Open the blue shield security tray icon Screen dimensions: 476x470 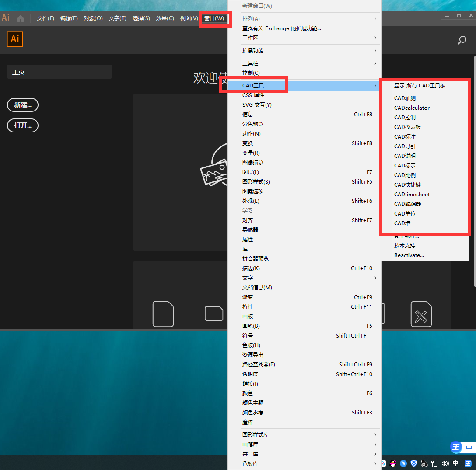tap(414, 463)
